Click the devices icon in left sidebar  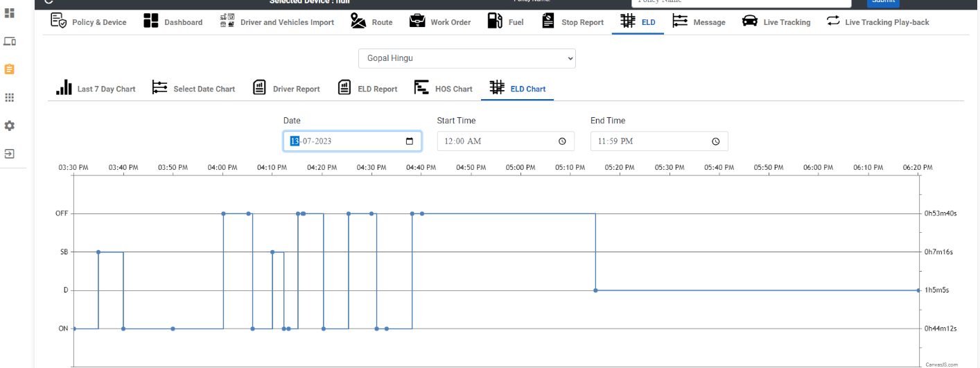(x=10, y=42)
